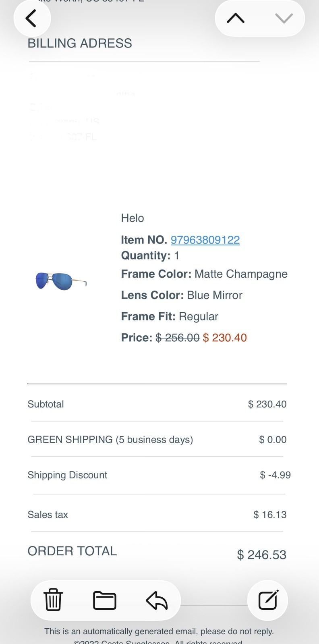Tap the red discounted price $ 230.40
This screenshot has width=319, height=644.
[225, 338]
